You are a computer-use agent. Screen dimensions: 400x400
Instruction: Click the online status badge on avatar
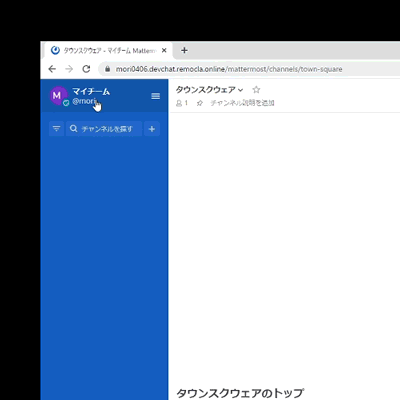66,103
